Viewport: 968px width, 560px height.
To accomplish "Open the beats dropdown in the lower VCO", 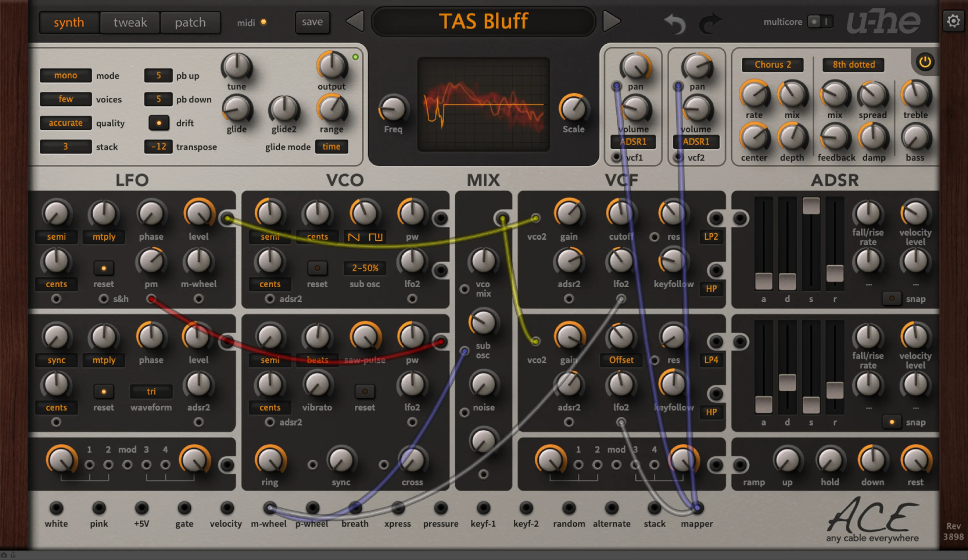I will click(317, 360).
